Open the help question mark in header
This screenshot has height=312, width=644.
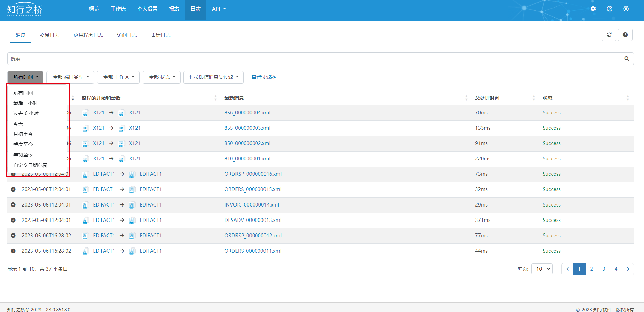coord(610,9)
